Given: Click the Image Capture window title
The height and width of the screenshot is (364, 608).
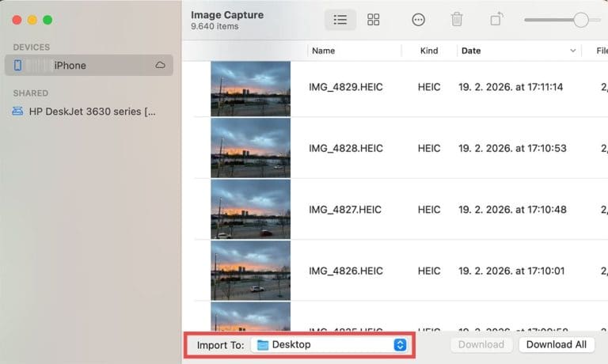Looking at the screenshot, I should pos(227,15).
